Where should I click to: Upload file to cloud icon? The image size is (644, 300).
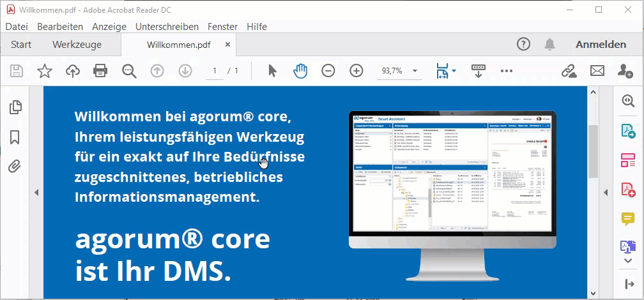pos(73,71)
